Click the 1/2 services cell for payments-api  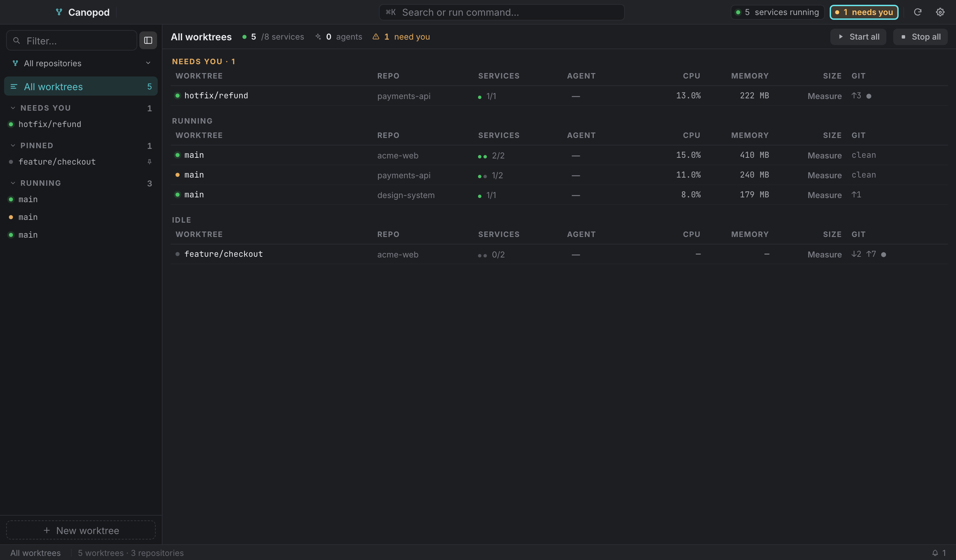[490, 175]
